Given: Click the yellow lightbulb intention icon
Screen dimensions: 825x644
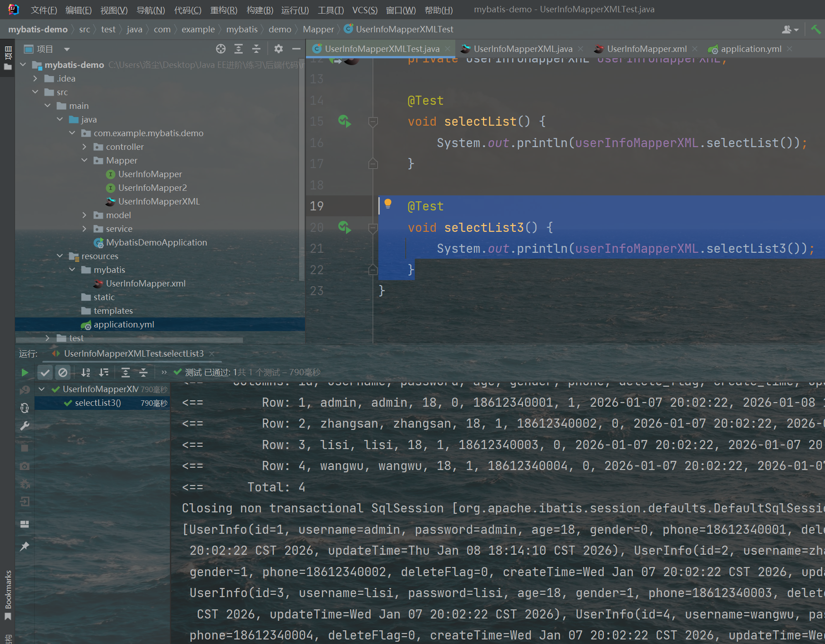Looking at the screenshot, I should [x=387, y=204].
